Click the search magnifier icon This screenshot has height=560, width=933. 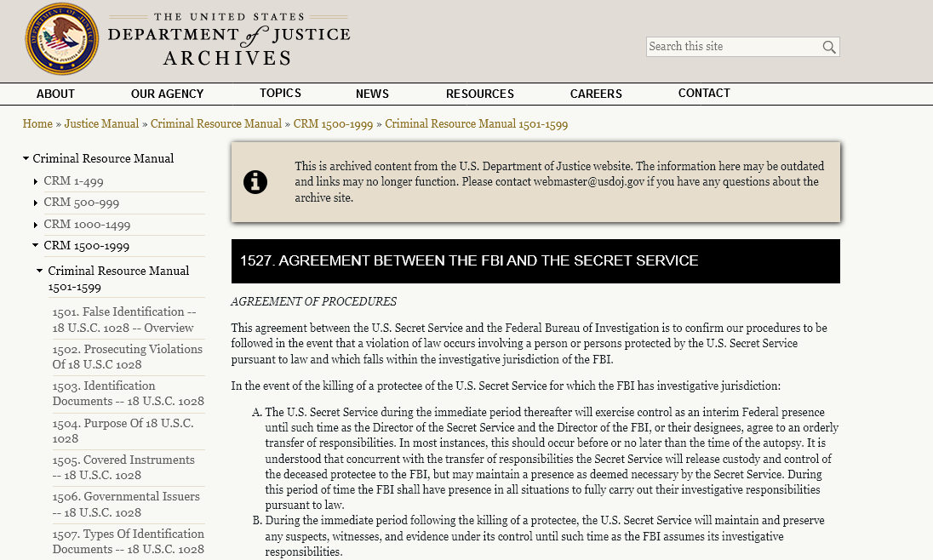pyautogui.click(x=829, y=47)
